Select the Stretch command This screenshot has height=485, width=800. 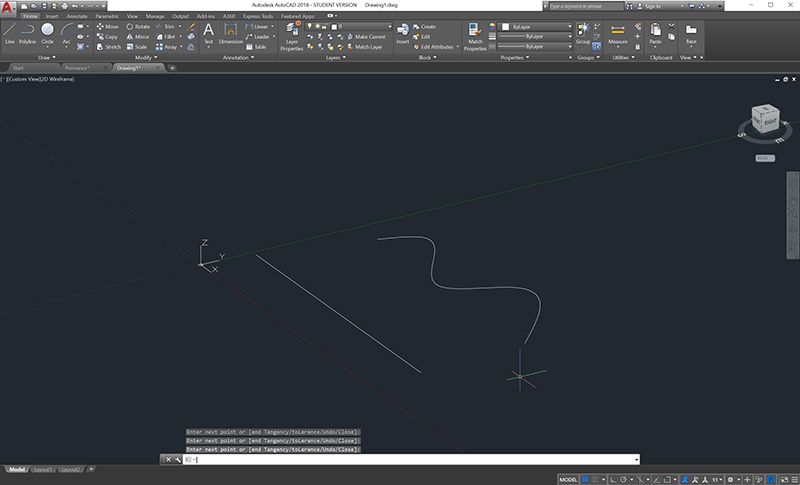109,47
